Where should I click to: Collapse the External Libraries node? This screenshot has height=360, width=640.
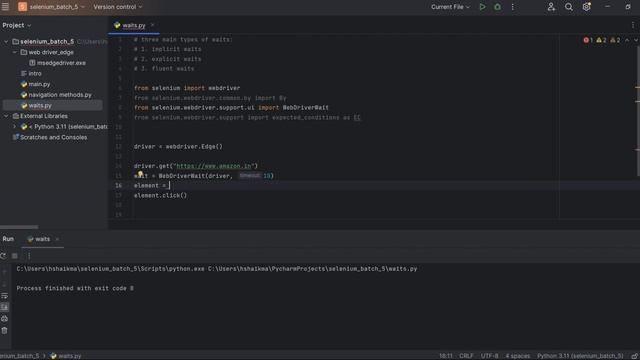pyautogui.click(x=6, y=116)
